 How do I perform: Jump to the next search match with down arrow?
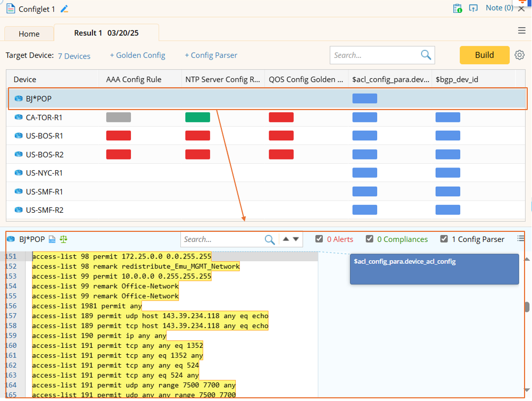[x=296, y=239]
